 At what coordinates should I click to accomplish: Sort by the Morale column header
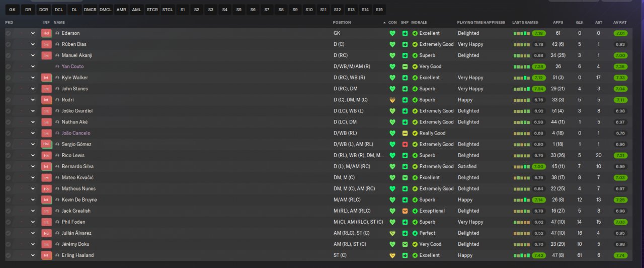[x=419, y=23]
